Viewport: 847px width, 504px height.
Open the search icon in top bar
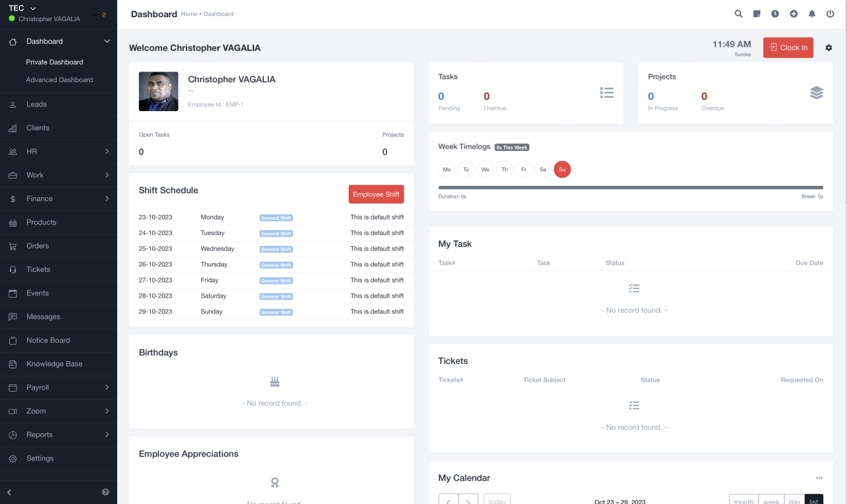point(738,14)
